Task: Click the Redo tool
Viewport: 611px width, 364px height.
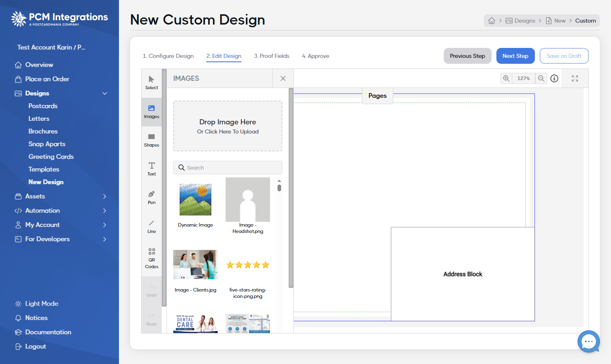Action: tap(151, 319)
